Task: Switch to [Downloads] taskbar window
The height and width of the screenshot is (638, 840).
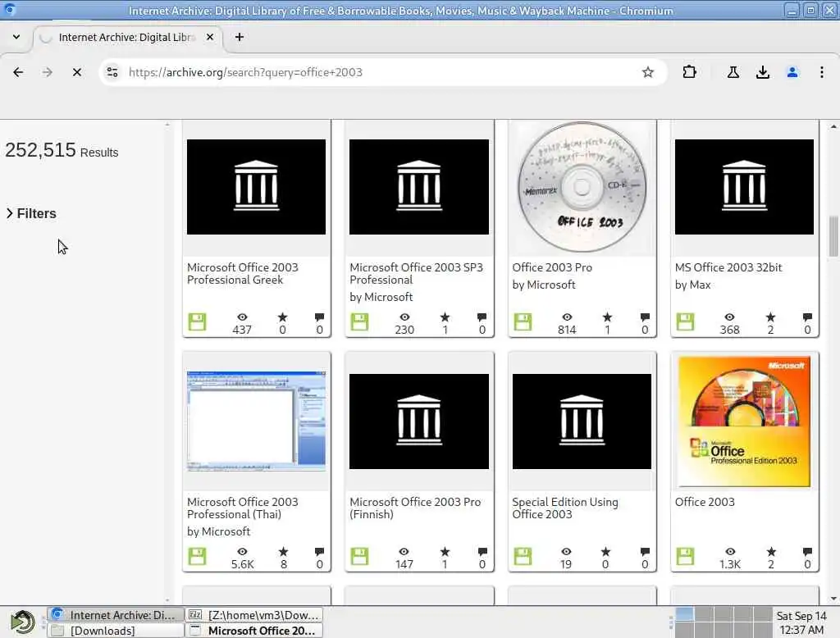Action: pos(115,631)
